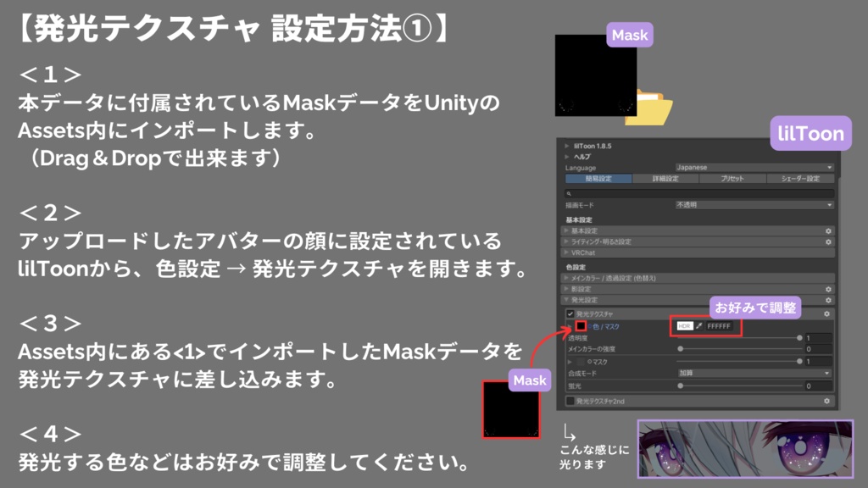Uncheck the 発光テクスチャ checkbox
The width and height of the screenshot is (868, 488).
pos(570,313)
